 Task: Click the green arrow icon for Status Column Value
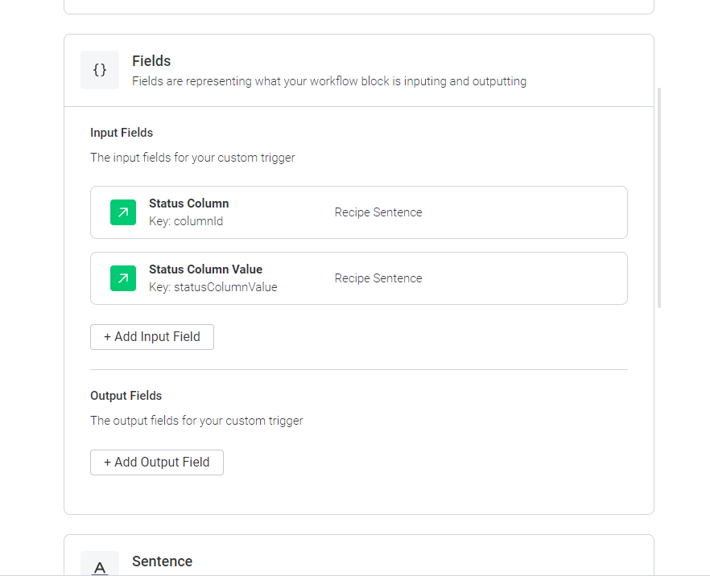[123, 278]
